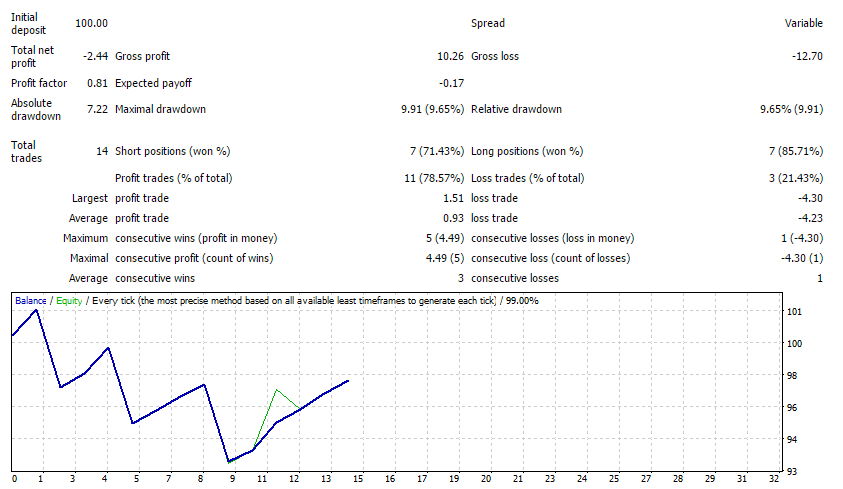Viewport: 843px width, 489px height.
Task: Click the Equity legend label in chart
Action: tap(69, 300)
